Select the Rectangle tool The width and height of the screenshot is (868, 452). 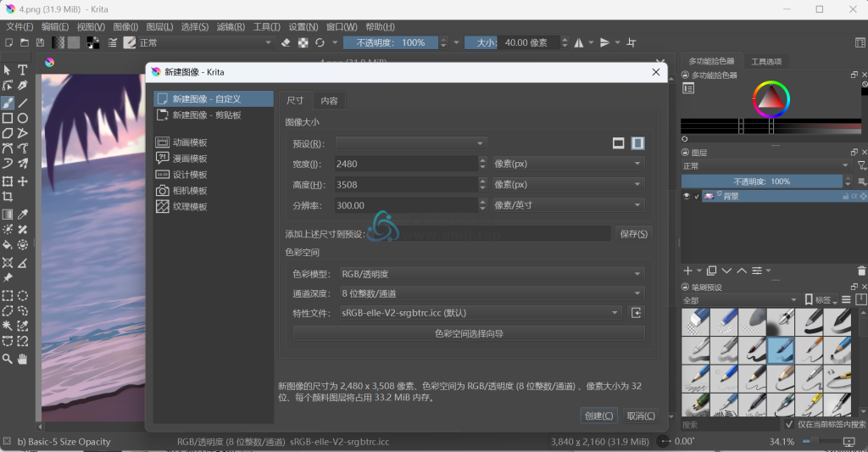[8, 118]
